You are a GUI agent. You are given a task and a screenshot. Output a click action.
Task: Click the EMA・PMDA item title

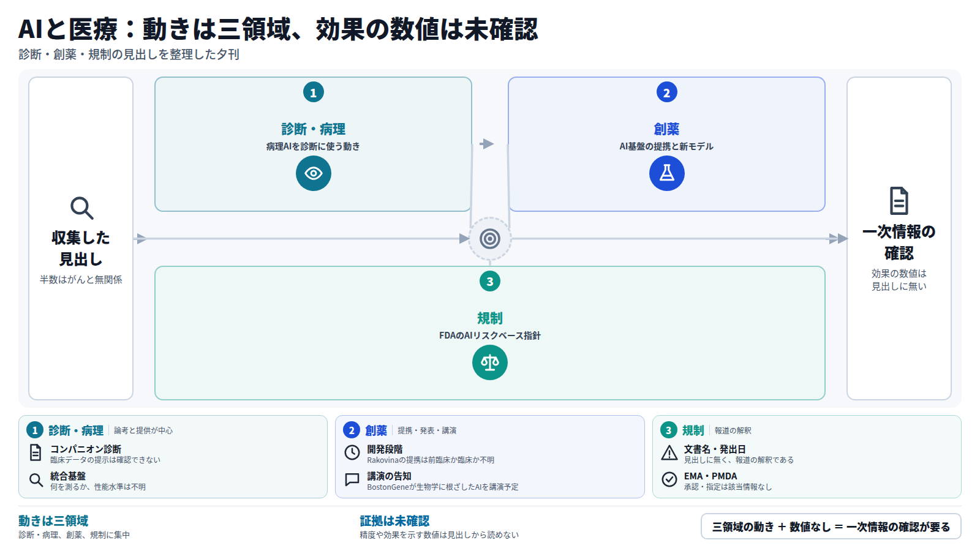[x=710, y=476]
